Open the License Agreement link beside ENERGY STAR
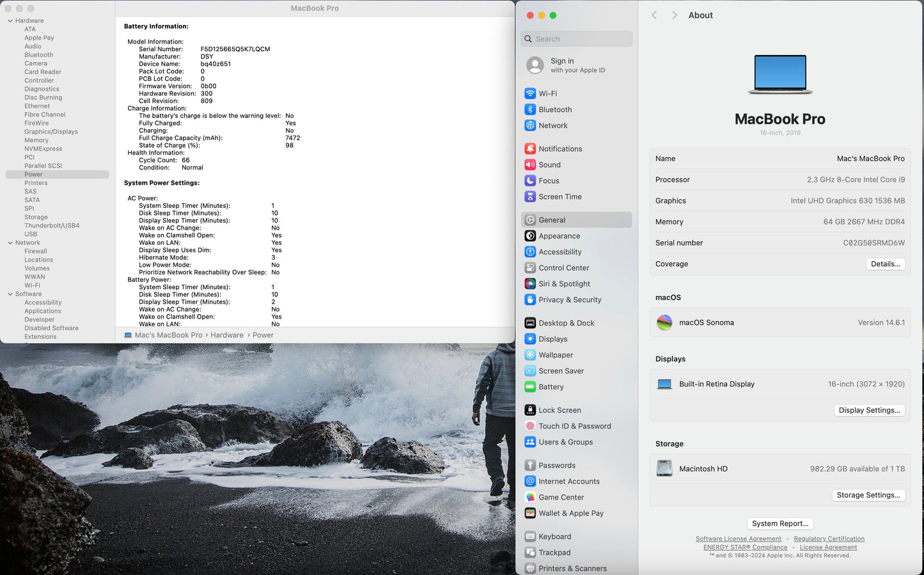The height and width of the screenshot is (575, 924). 828,547
